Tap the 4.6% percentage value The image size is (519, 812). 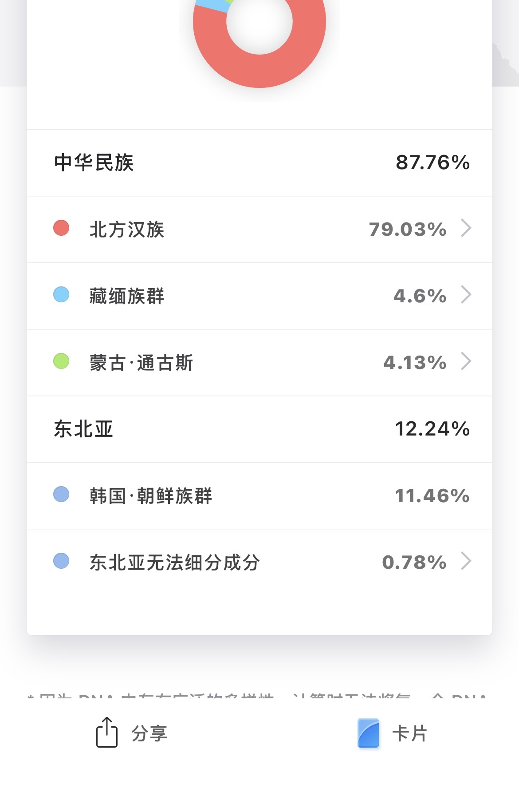[420, 296]
